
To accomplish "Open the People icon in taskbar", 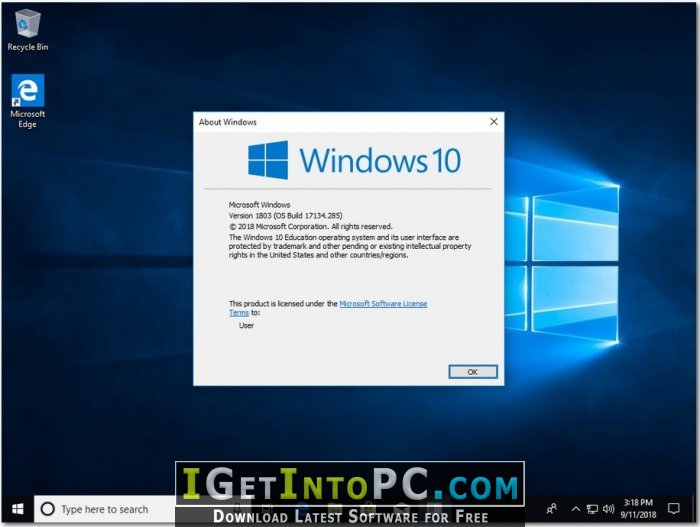I will coord(551,509).
